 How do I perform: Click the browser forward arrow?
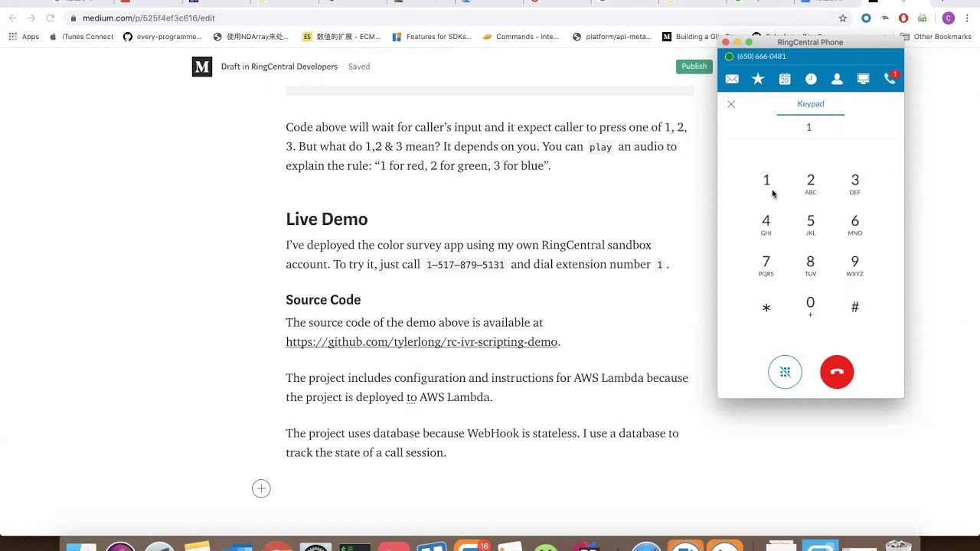[31, 18]
